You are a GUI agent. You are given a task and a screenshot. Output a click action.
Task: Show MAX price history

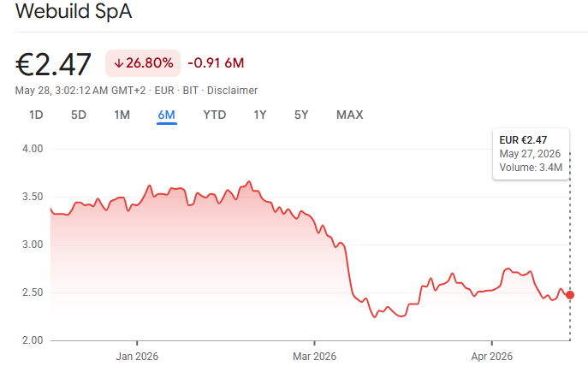pos(349,115)
